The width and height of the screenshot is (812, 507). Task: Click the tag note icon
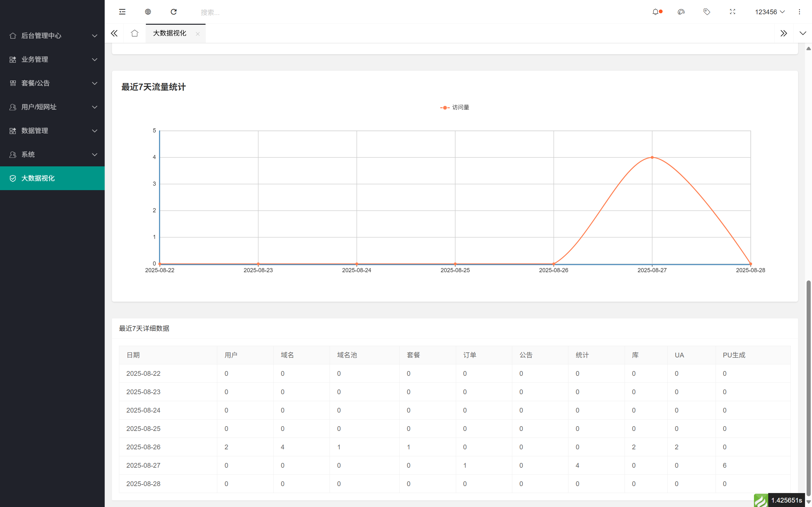[707, 12]
